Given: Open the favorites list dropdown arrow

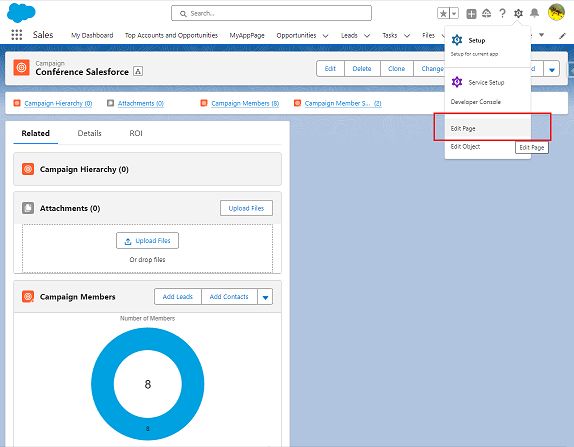Looking at the screenshot, I should pos(454,14).
